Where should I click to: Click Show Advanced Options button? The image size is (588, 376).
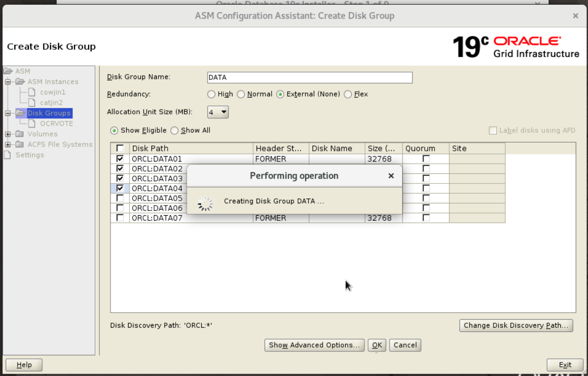315,345
